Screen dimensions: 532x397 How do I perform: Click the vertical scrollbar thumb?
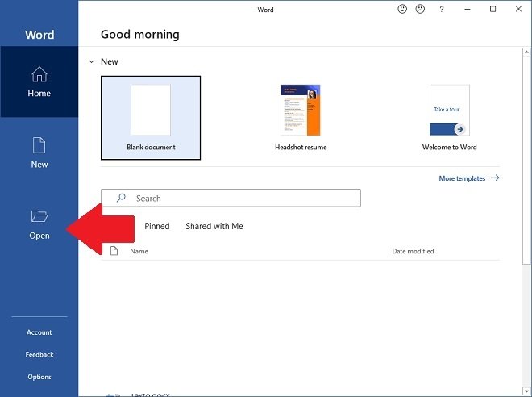coord(526,160)
